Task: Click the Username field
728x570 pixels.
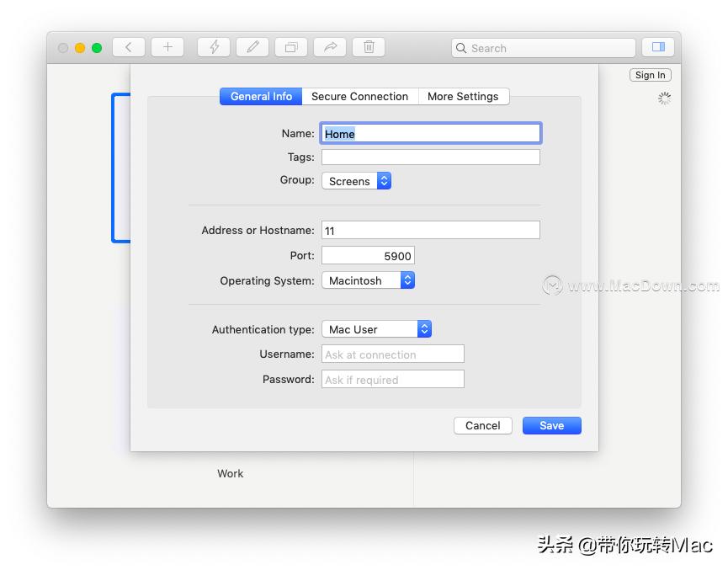Action: point(393,354)
